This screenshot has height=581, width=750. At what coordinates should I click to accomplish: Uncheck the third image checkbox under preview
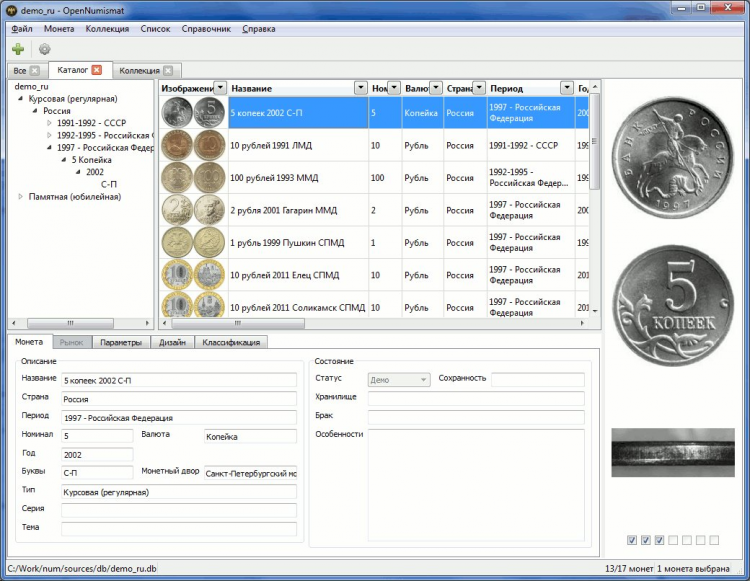coord(659,540)
